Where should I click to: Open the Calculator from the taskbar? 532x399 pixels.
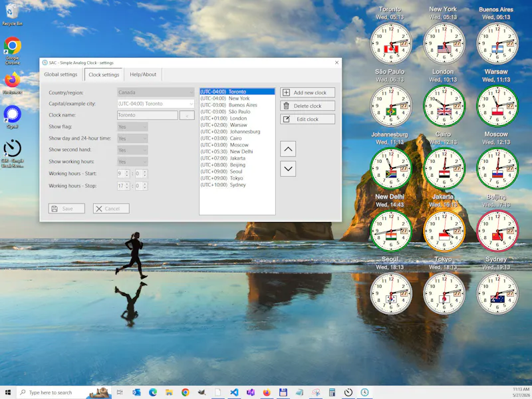332,392
